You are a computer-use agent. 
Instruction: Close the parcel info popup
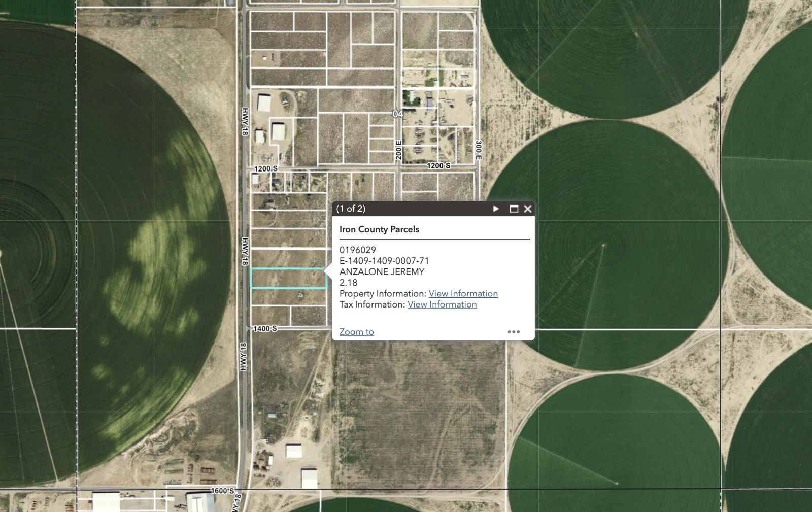[528, 209]
